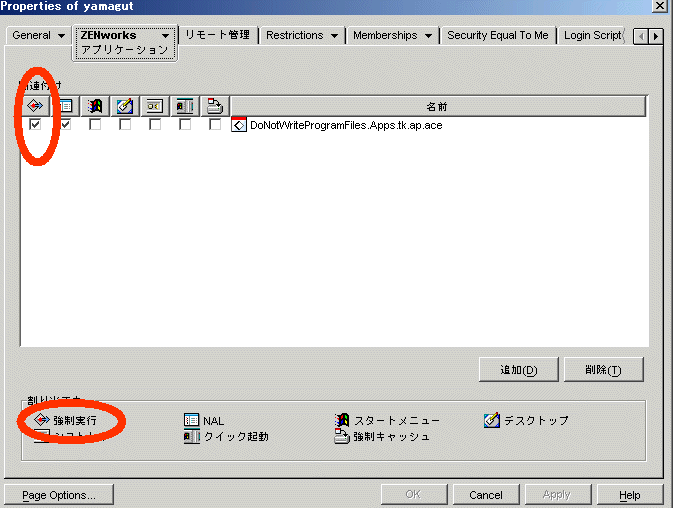Screen dimensions: 674x508
Task: Click the Cancel button
Action: (x=486, y=495)
